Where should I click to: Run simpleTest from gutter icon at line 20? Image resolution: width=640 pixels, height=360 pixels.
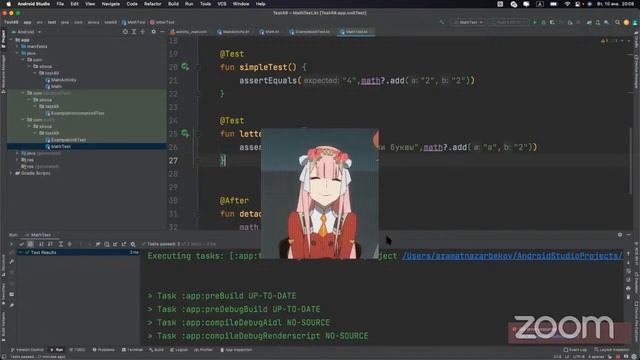[x=185, y=67]
